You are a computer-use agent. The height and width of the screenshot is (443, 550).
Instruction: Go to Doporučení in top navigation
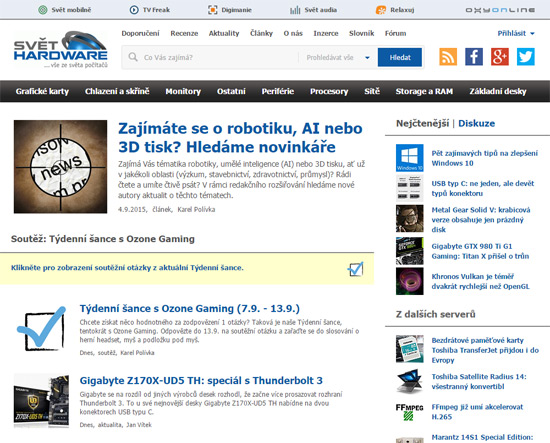pyautogui.click(x=140, y=33)
